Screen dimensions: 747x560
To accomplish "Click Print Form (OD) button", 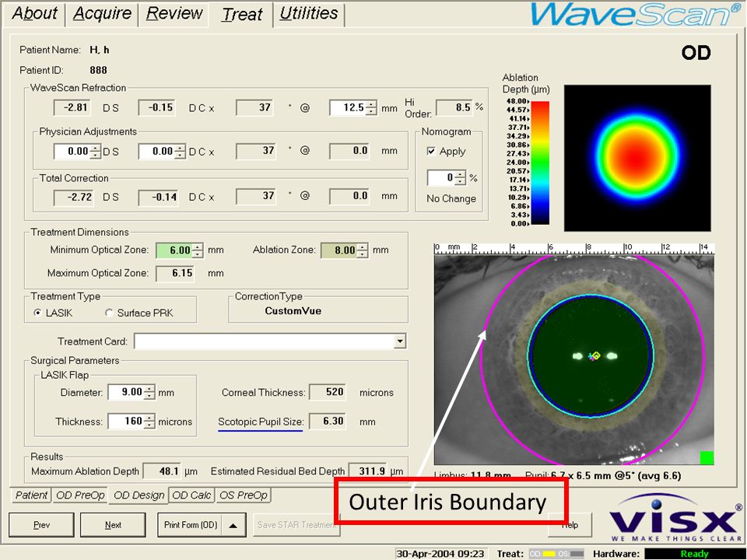I will (190, 525).
